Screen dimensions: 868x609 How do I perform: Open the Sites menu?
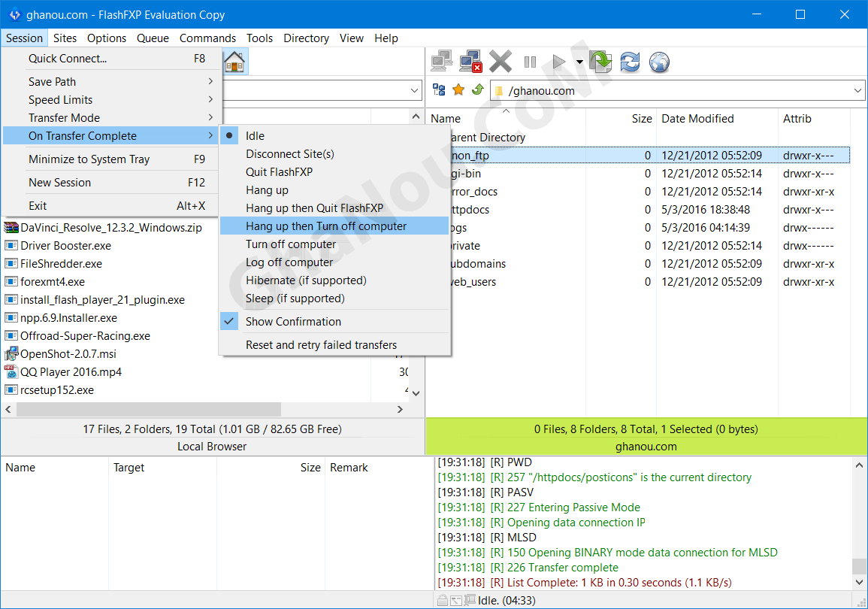tap(65, 38)
